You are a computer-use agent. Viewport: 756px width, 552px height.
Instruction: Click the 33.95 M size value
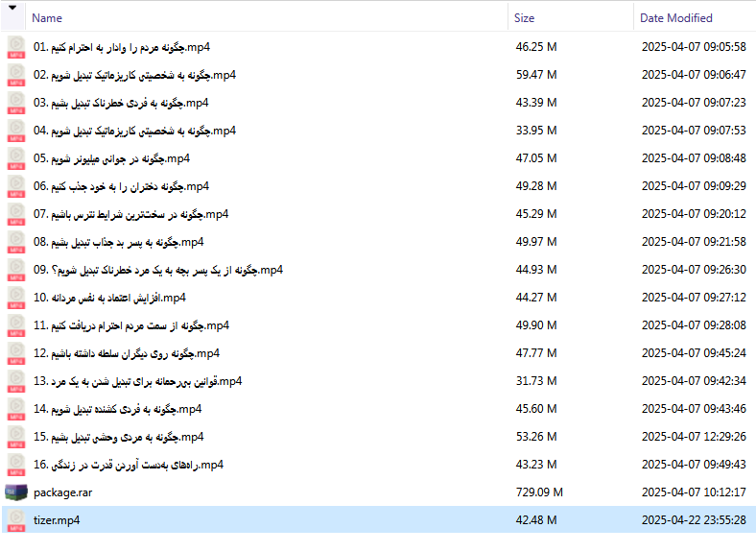coord(536,131)
